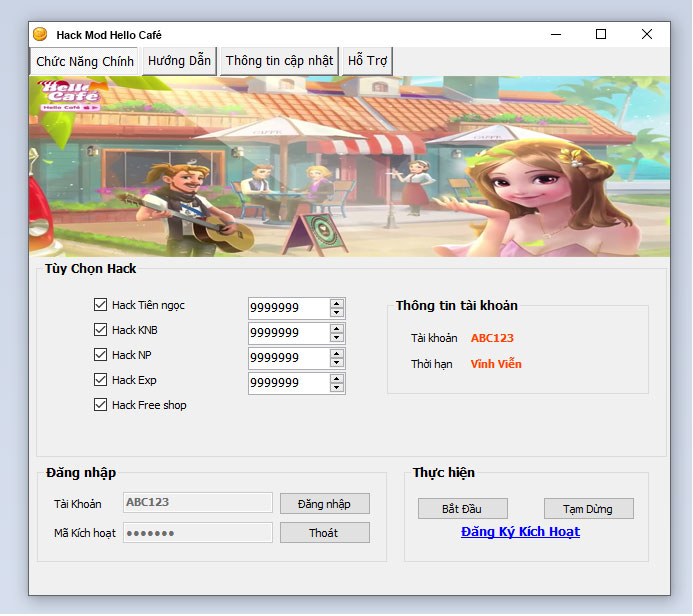Viewport: 693px width, 616px height.
Task: Click the ABC123 account name text
Action: tap(492, 338)
